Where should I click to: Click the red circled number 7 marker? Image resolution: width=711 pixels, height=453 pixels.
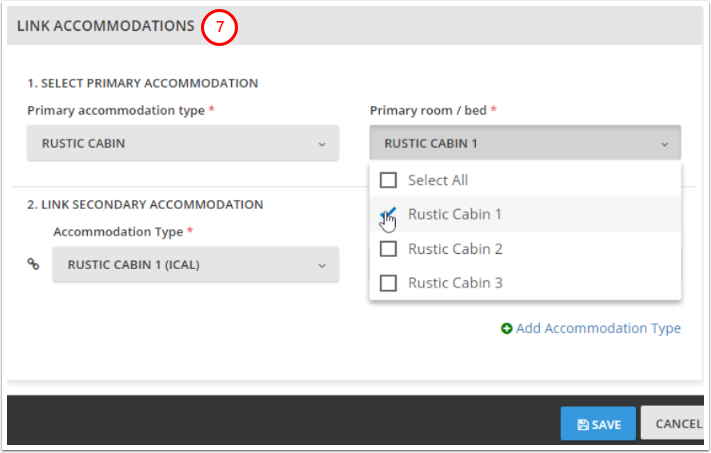pyautogui.click(x=219, y=27)
